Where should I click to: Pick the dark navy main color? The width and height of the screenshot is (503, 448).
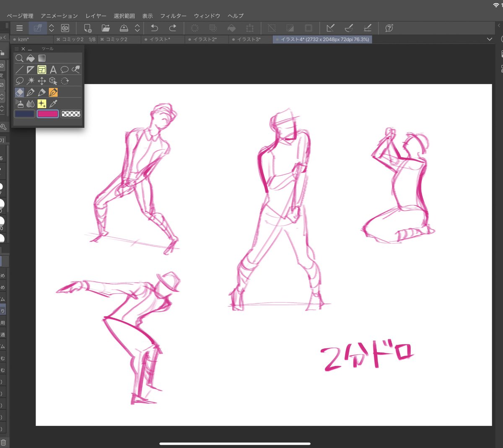[x=25, y=114]
